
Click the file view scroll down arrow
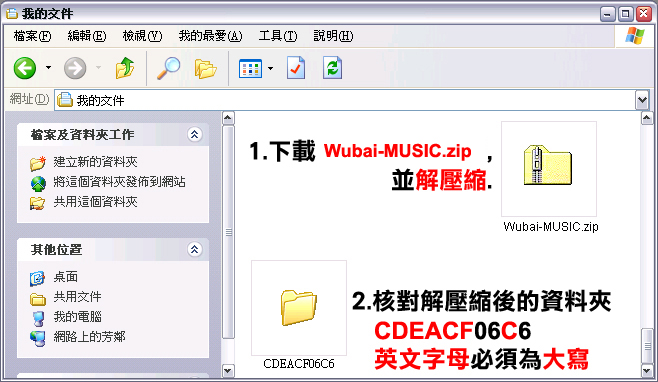tap(647, 371)
